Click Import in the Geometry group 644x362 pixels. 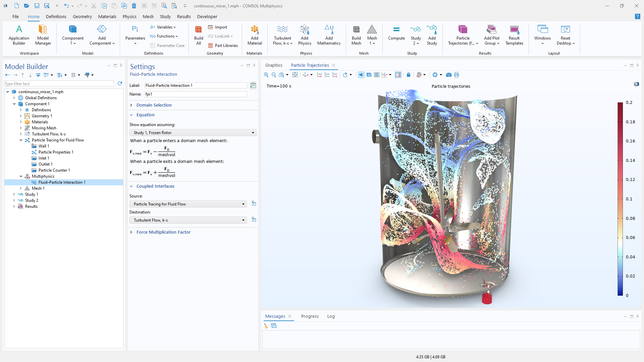217,27
